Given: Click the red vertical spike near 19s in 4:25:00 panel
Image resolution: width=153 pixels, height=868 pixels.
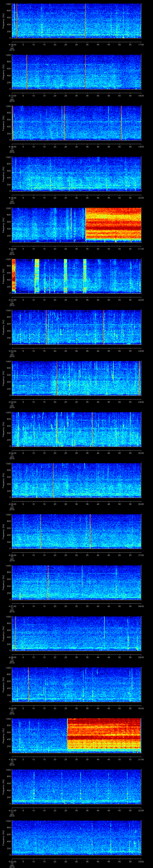Looking at the screenshot, I should pyautogui.click(x=53, y=481).
